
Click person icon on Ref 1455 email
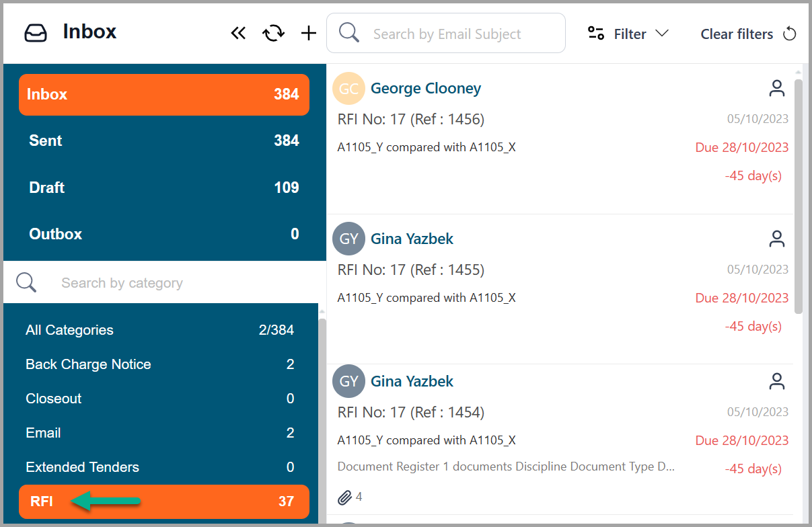tap(777, 239)
